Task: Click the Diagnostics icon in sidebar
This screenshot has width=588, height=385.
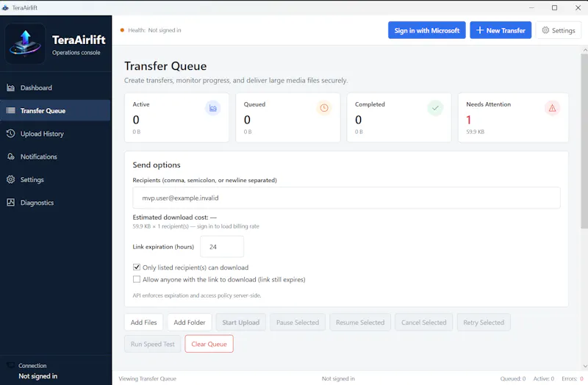Action: tap(10, 203)
